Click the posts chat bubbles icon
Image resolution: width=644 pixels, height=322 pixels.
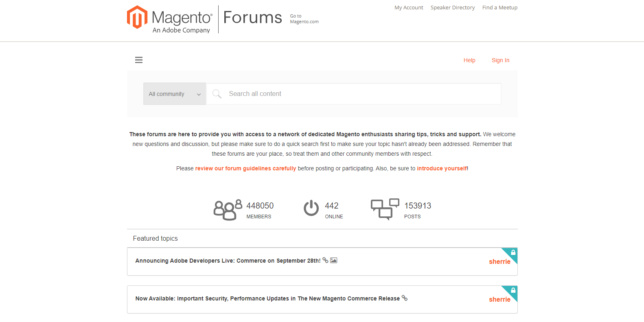pyautogui.click(x=385, y=209)
